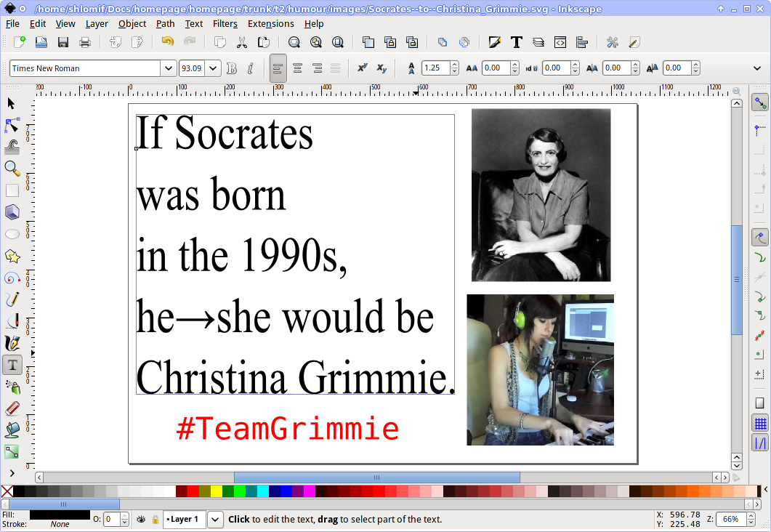Click the vertical scrollbar up arrow
The image size is (771, 532).
coord(737,103)
